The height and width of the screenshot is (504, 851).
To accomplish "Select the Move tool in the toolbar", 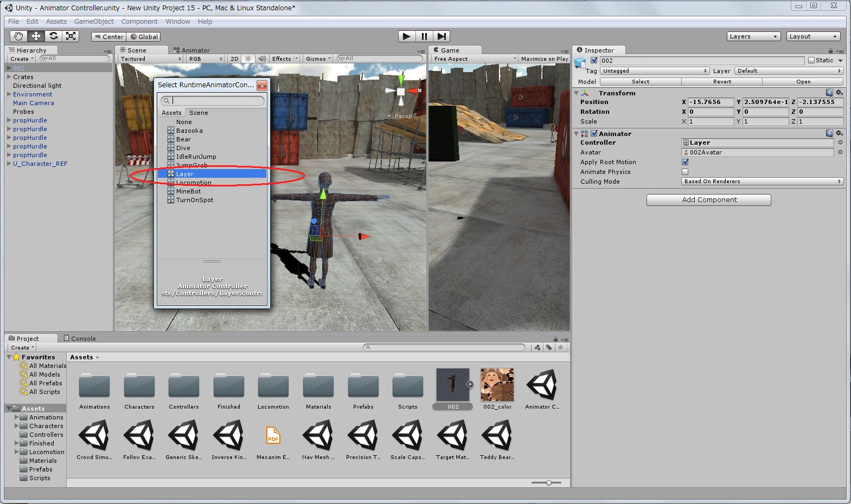I will 36,36.
